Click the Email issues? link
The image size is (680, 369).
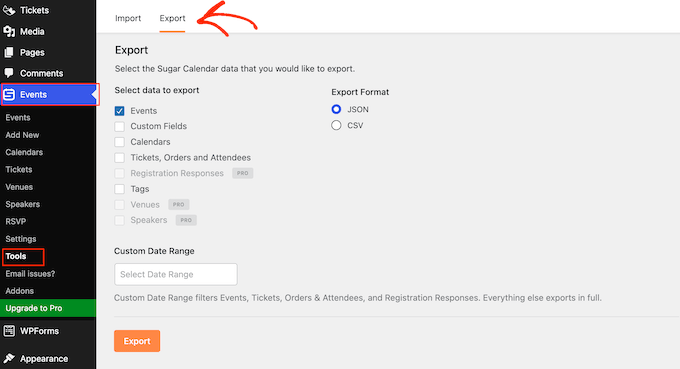coord(30,274)
